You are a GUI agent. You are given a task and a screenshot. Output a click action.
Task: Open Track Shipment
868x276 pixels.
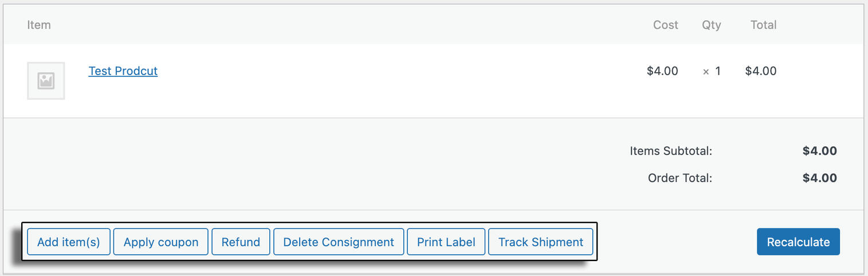click(x=540, y=242)
